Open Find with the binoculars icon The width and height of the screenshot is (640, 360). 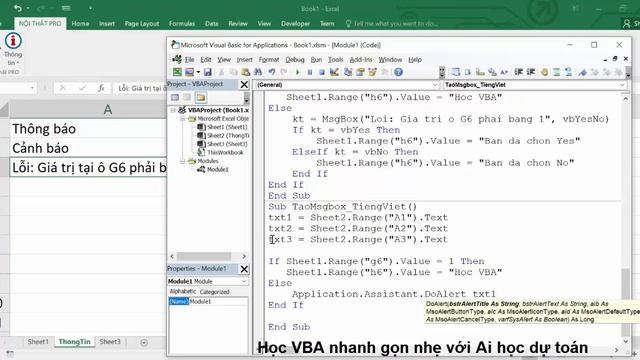[258, 72]
